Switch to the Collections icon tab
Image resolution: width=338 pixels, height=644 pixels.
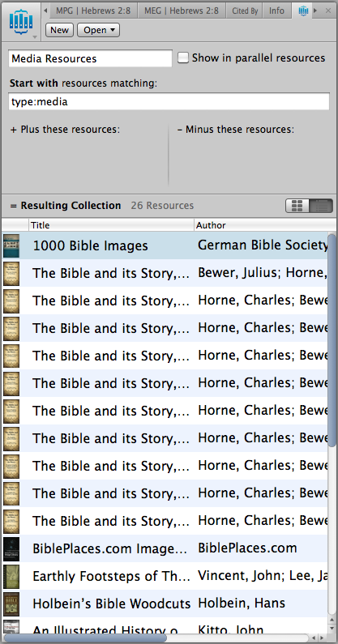[303, 11]
